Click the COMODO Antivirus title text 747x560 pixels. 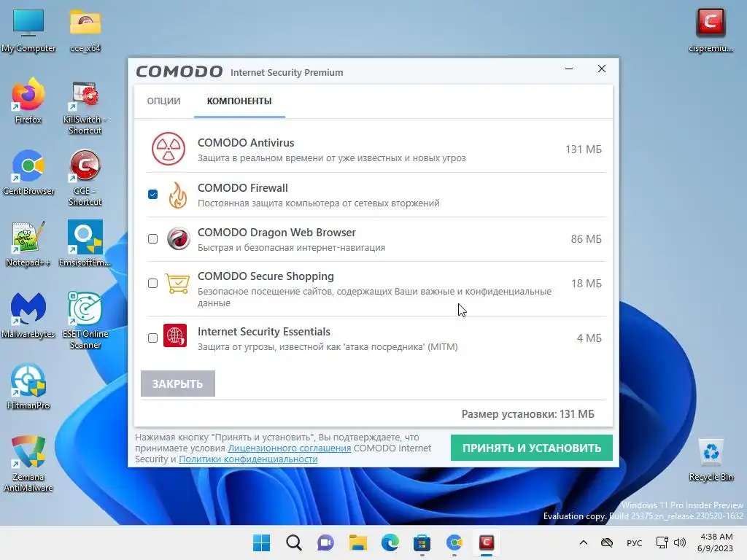point(246,142)
